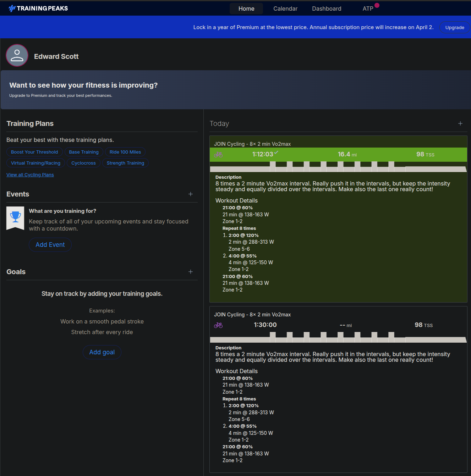Click the Training Plans heading
Image resolution: width=471 pixels, height=476 pixels.
pyautogui.click(x=30, y=123)
